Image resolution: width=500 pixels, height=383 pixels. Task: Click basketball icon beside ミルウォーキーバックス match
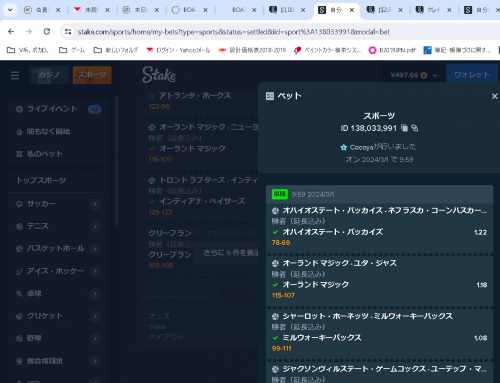(x=275, y=316)
